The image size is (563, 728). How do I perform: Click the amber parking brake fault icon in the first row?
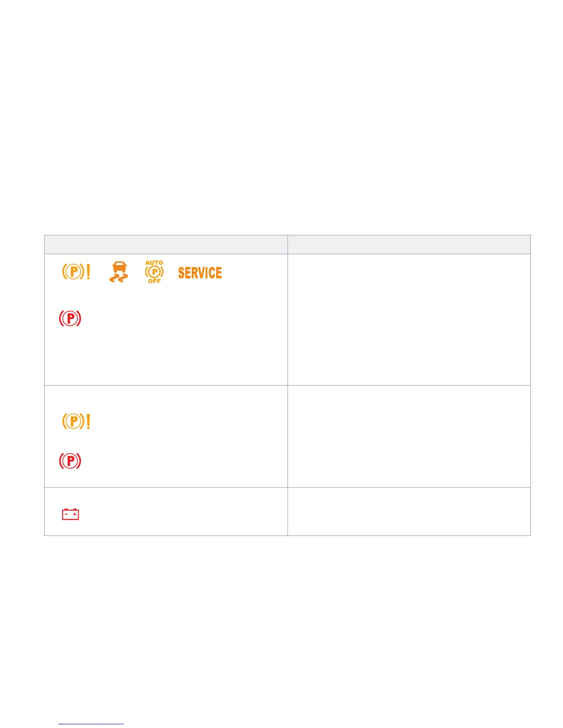point(76,272)
